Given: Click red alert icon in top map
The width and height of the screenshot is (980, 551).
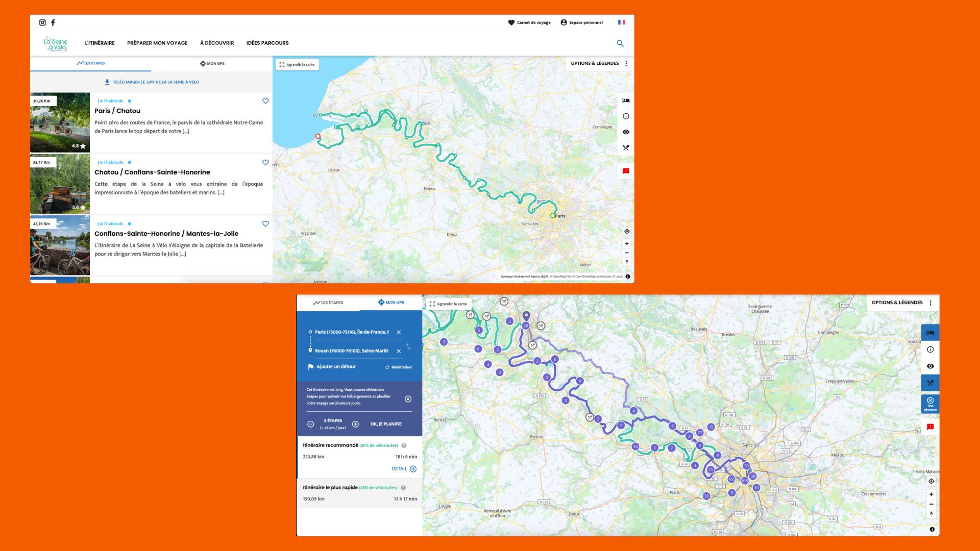Looking at the screenshot, I should pos(626,171).
